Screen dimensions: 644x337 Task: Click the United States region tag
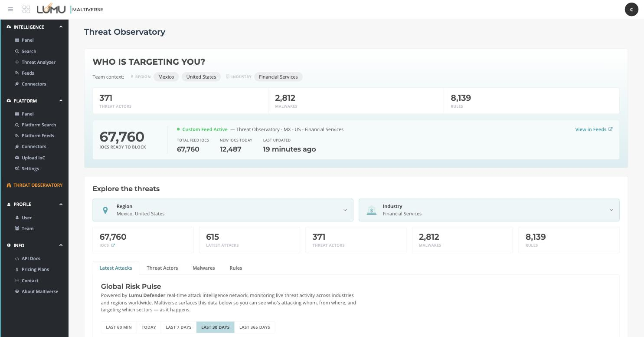click(x=201, y=77)
